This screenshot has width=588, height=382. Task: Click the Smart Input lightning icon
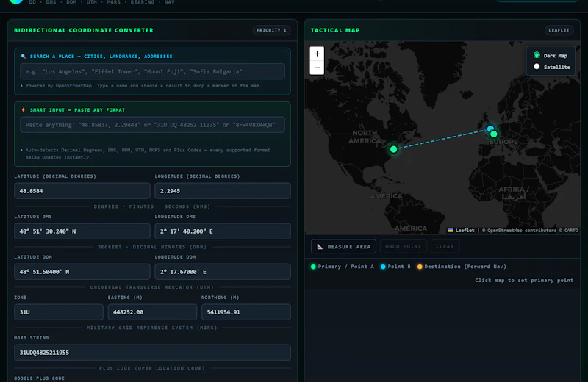24,110
